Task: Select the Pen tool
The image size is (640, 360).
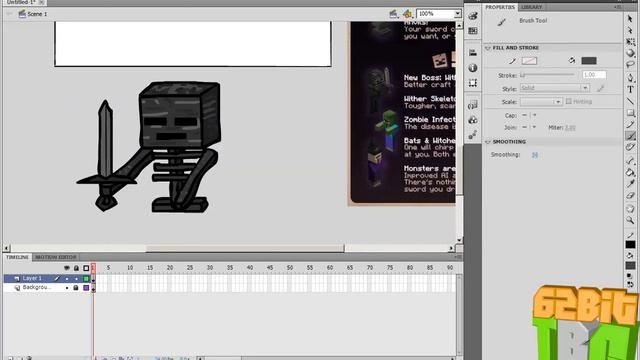Action: coord(630,78)
